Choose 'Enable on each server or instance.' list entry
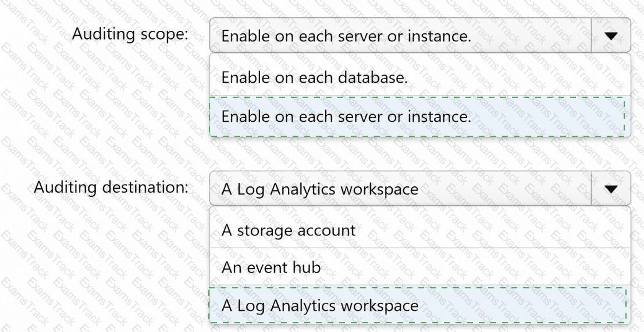This screenshot has width=644, height=332. point(420,117)
